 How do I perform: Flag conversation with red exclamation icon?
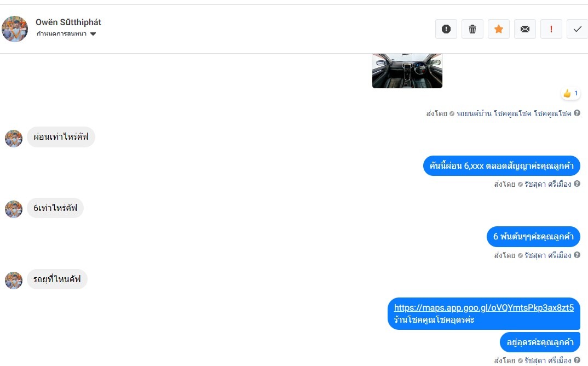pos(551,29)
